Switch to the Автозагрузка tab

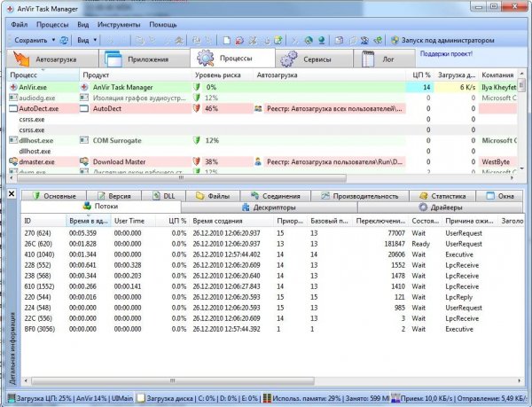(x=52, y=59)
